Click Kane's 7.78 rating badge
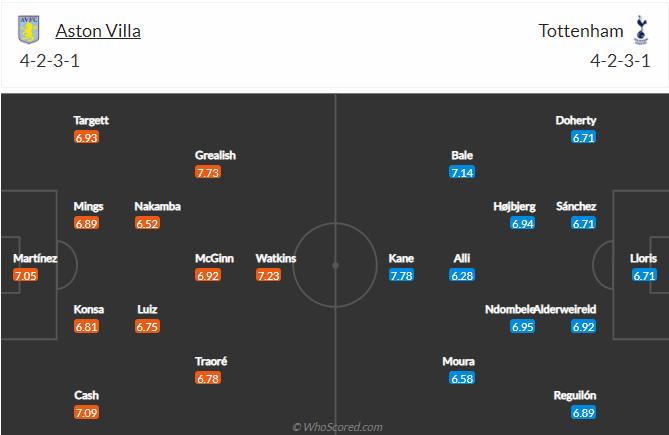 pyautogui.click(x=401, y=275)
